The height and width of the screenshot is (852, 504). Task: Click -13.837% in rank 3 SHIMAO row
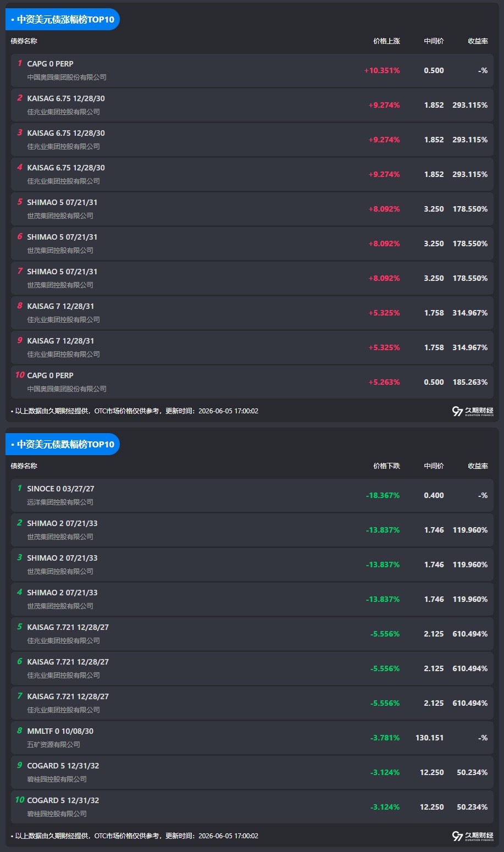pos(383,565)
